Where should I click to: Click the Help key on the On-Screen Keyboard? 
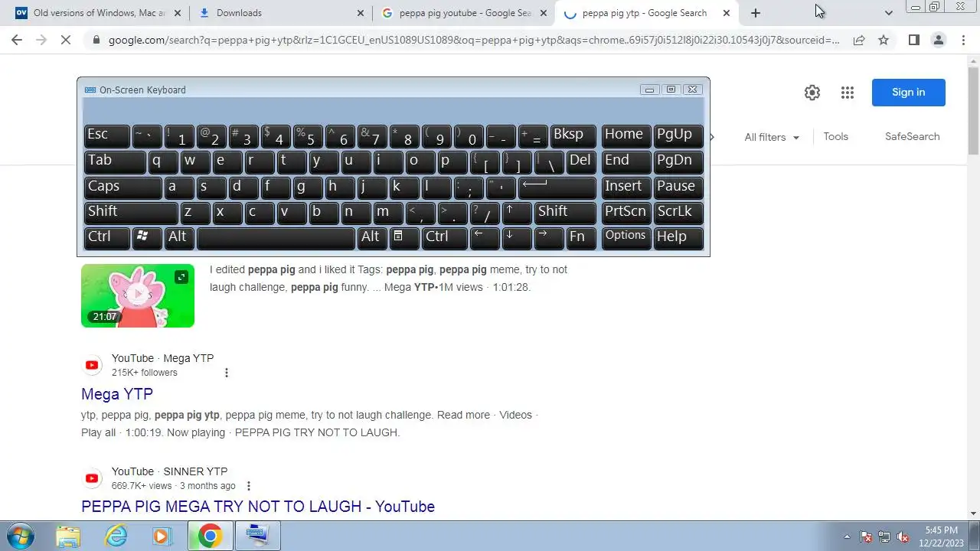[x=678, y=237]
